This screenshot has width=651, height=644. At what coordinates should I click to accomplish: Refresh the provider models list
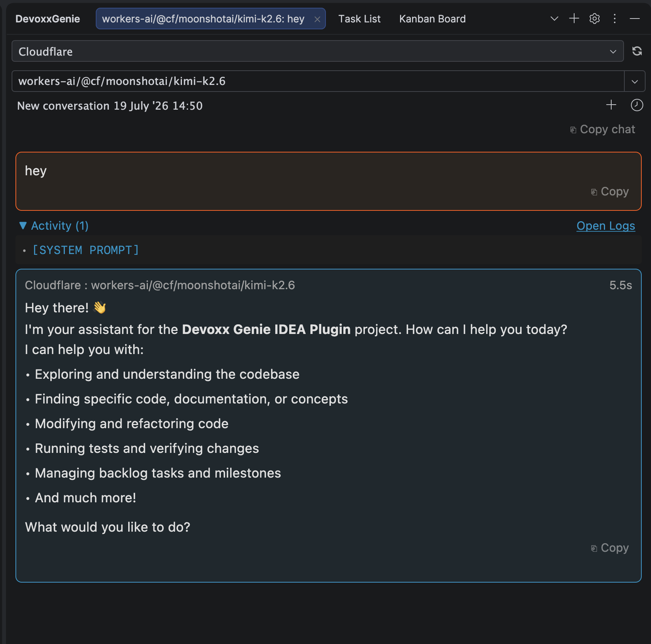click(637, 51)
